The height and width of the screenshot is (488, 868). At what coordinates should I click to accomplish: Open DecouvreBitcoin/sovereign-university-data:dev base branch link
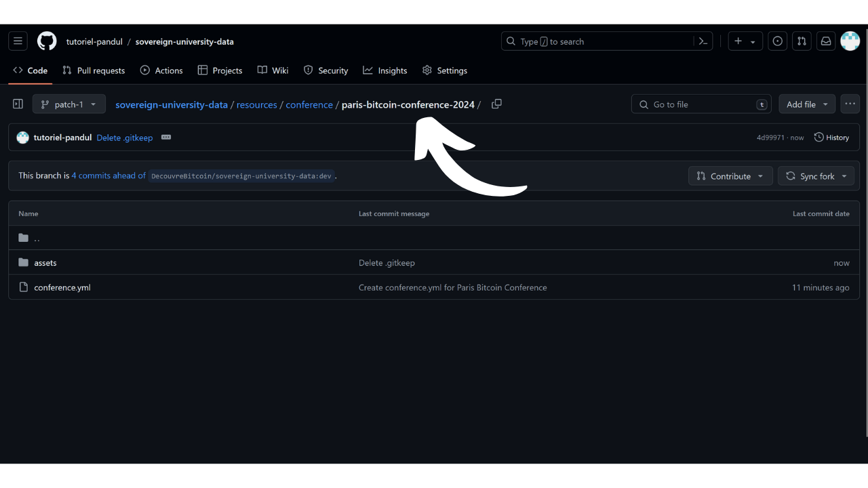click(241, 176)
